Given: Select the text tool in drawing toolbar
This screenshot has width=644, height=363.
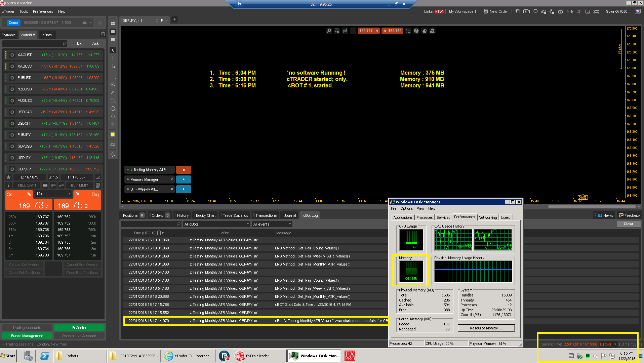Looking at the screenshot, I should tap(113, 125).
